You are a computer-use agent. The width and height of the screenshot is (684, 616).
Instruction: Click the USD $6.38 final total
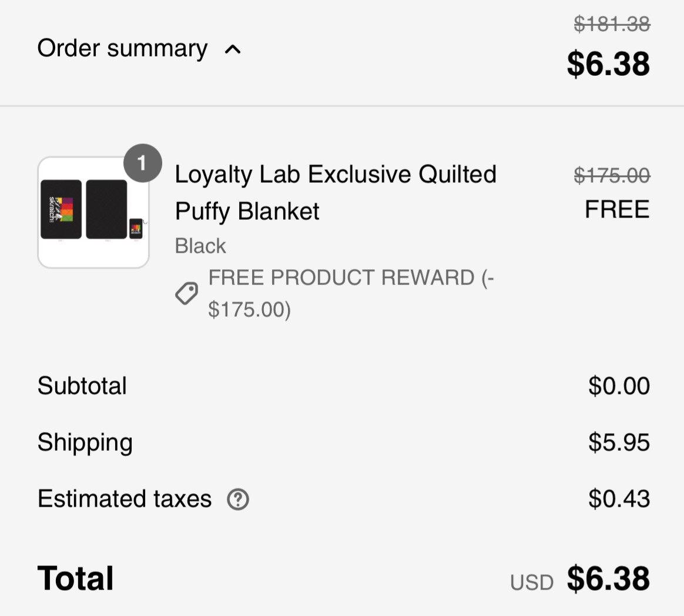580,579
